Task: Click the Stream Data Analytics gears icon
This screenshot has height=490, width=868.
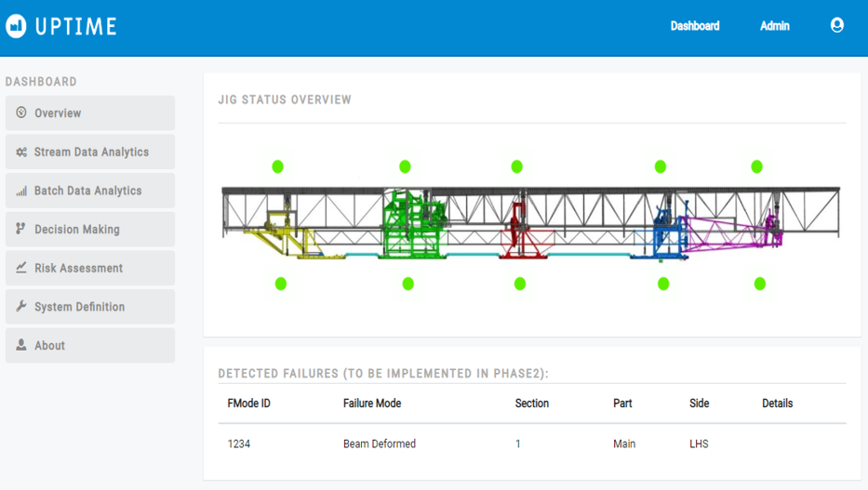Action: click(21, 152)
